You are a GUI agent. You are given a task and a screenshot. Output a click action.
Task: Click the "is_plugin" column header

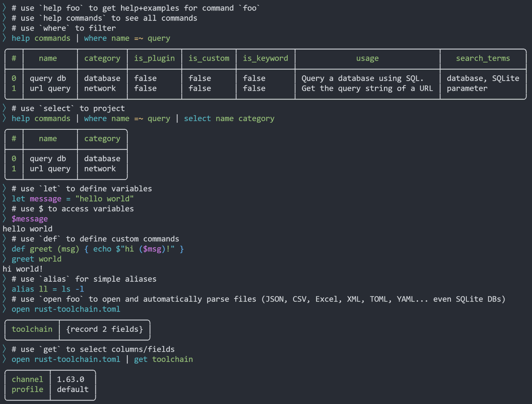tap(154, 58)
